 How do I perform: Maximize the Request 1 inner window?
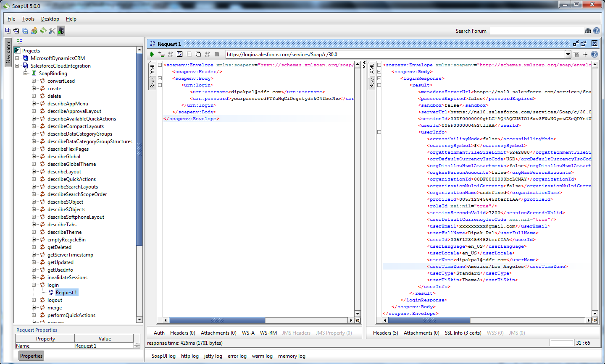[584, 43]
